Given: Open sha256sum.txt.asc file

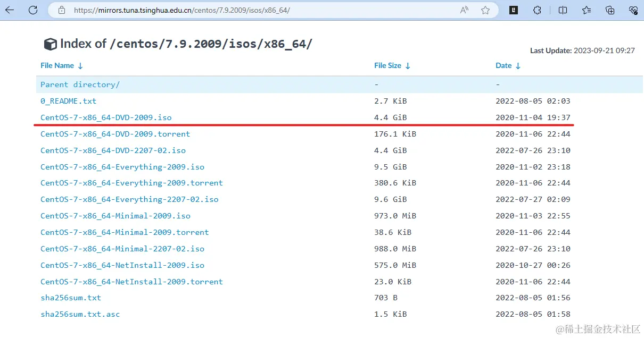Looking at the screenshot, I should (x=80, y=314).
